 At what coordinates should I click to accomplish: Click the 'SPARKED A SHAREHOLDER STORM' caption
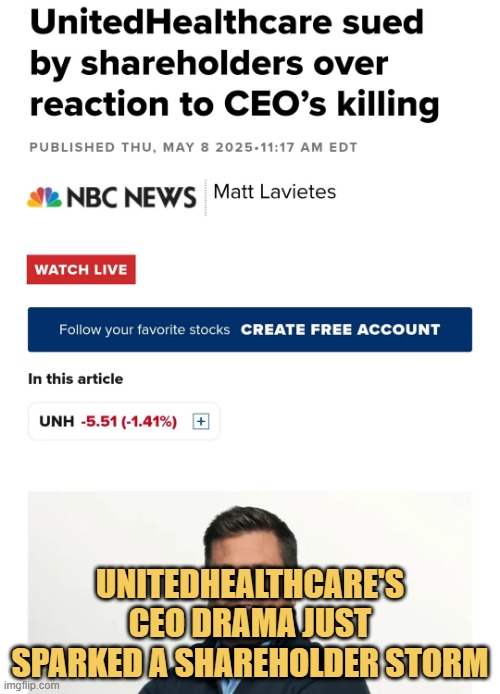250,662
